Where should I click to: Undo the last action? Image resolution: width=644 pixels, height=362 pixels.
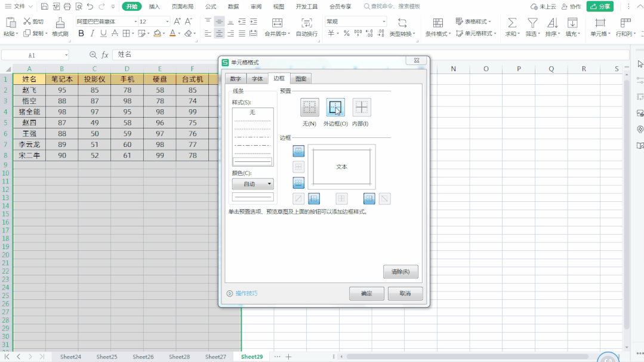pos(90,7)
